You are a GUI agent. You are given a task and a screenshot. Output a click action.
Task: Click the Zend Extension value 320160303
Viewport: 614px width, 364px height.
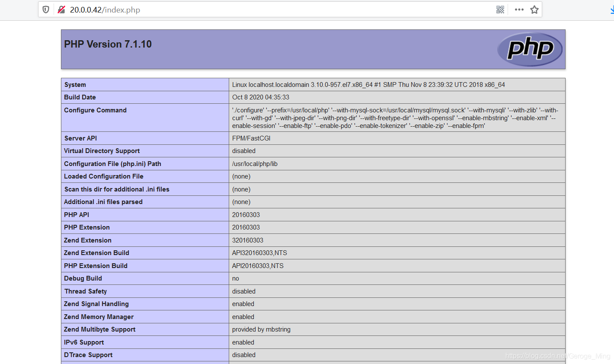tap(248, 240)
